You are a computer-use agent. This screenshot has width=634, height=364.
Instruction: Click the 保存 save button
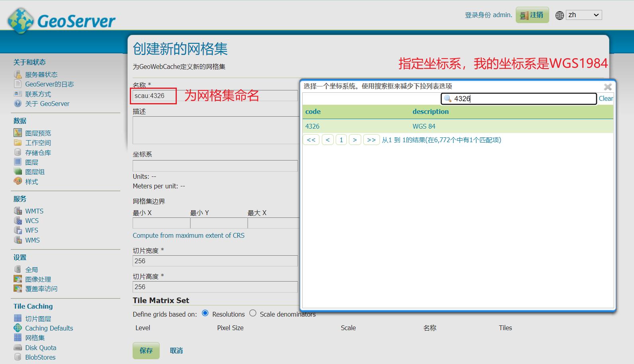click(146, 350)
